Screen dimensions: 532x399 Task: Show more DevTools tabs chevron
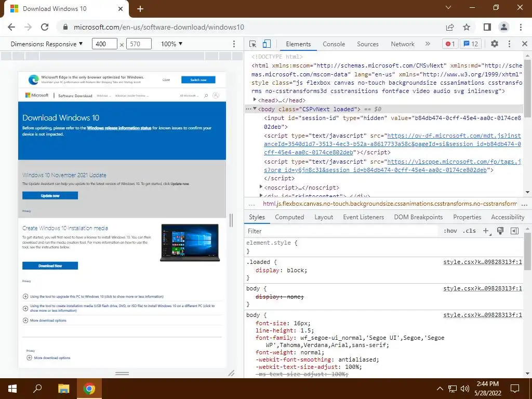428,44
